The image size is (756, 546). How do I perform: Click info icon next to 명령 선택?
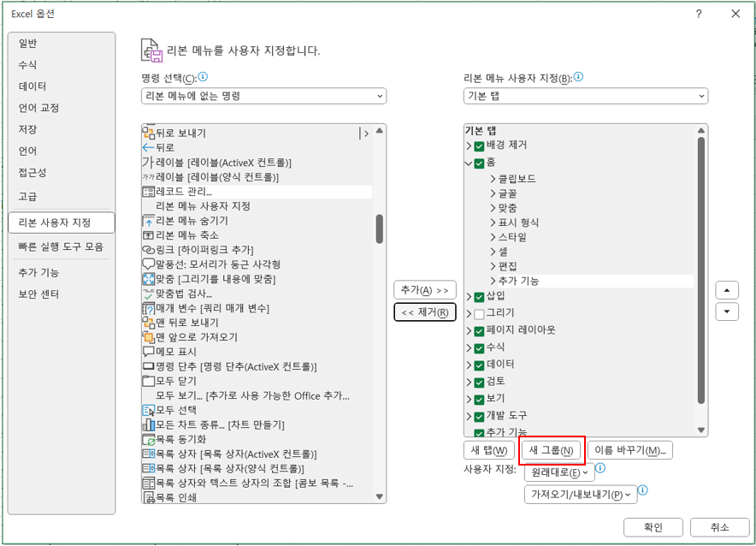coord(203,77)
